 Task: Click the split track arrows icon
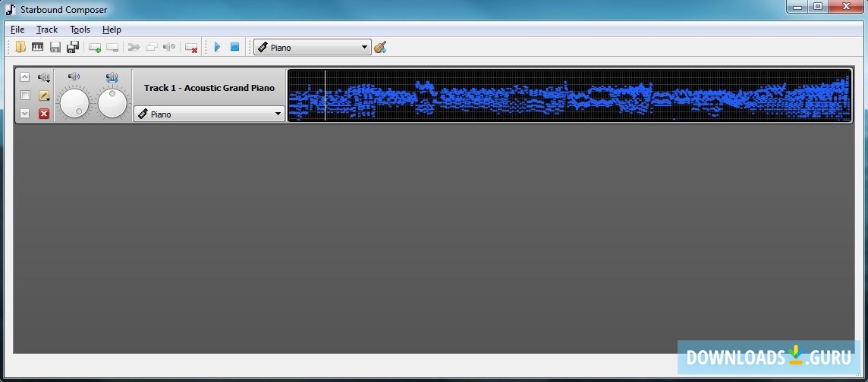[134, 48]
